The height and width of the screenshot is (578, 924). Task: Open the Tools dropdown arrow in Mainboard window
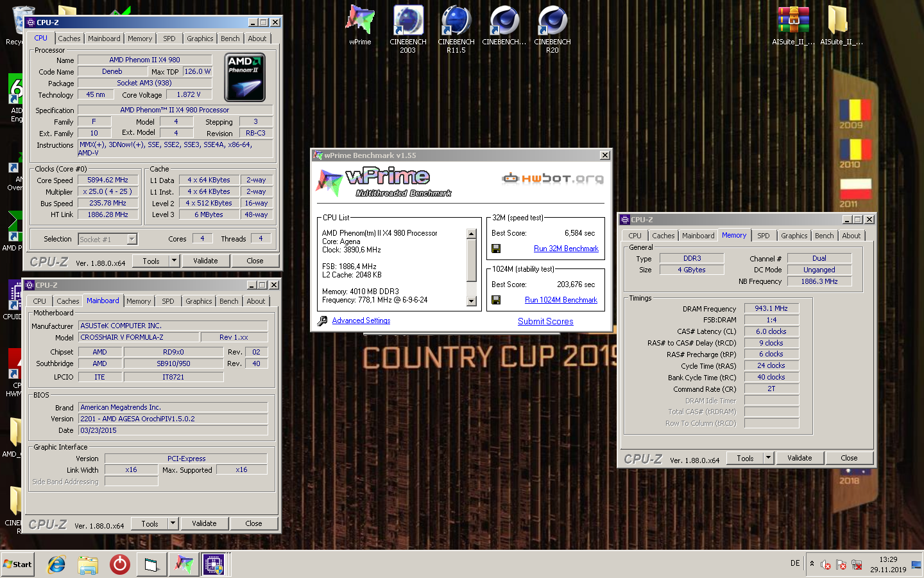pyautogui.click(x=173, y=523)
